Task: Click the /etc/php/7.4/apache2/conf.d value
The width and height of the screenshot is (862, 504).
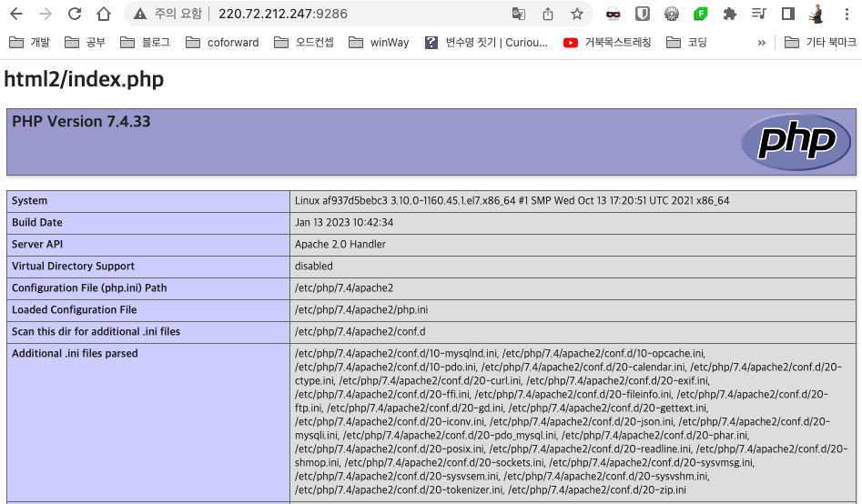Action: pyautogui.click(x=360, y=331)
